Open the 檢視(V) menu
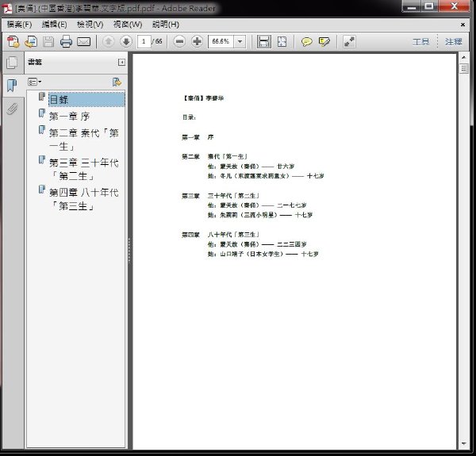The width and height of the screenshot is (476, 456). point(90,25)
